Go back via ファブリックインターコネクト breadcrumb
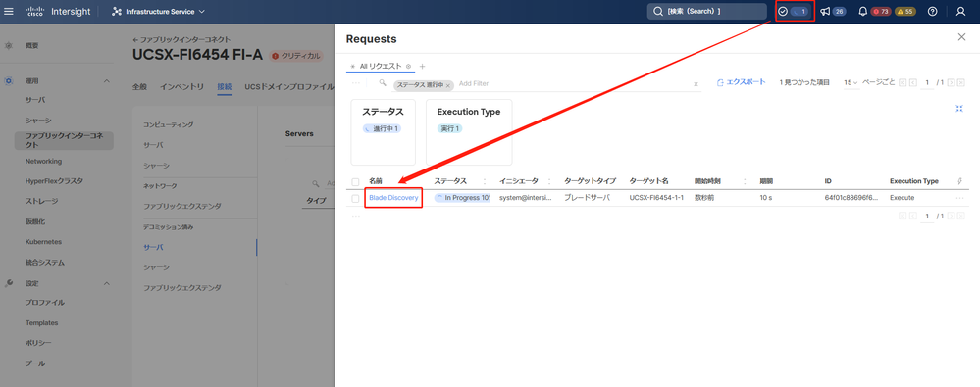 pyautogui.click(x=181, y=39)
